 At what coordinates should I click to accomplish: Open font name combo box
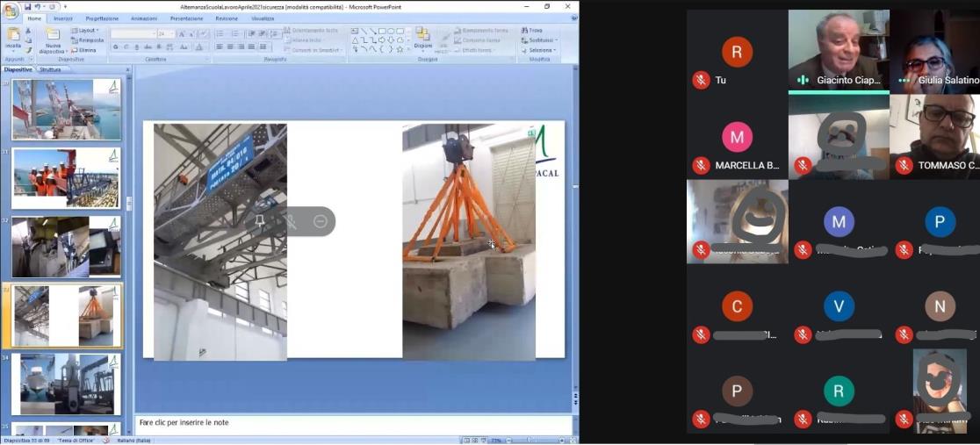pos(133,33)
